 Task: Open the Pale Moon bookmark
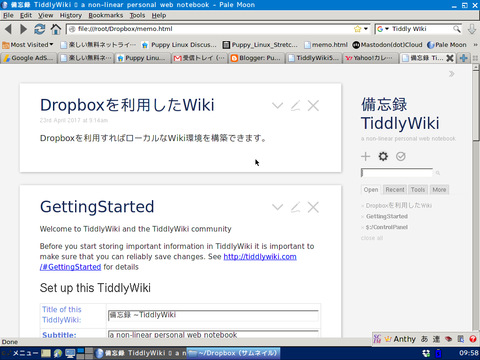point(447,45)
